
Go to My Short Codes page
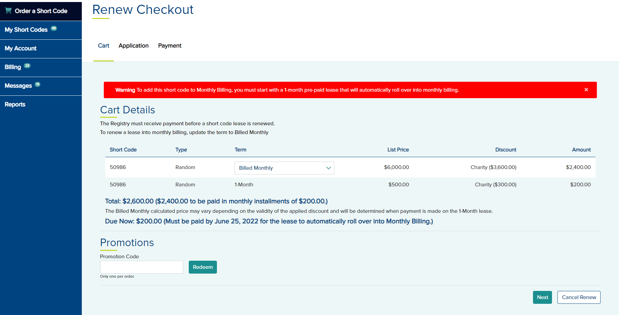pos(26,30)
